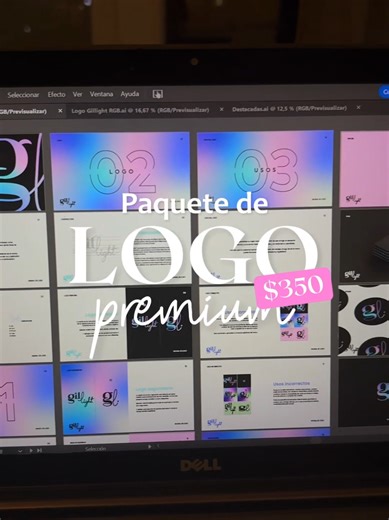The width and height of the screenshot is (389, 520).
Task: Open the Efecto menu
Action: coord(56,94)
